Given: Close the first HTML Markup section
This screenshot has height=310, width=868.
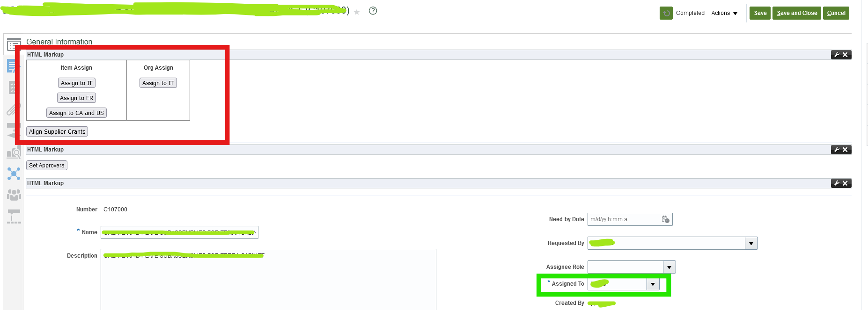Looking at the screenshot, I should (x=846, y=55).
